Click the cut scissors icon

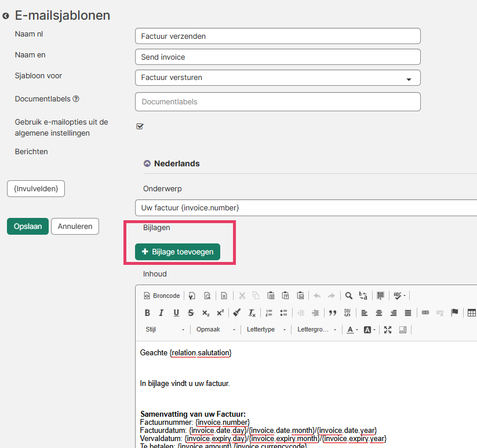pyautogui.click(x=242, y=296)
